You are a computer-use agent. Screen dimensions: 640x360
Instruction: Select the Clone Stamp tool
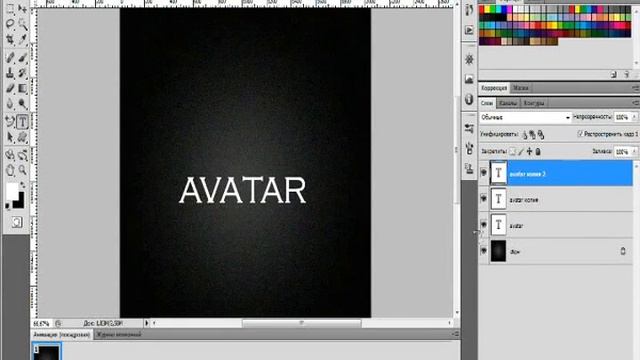click(10, 73)
